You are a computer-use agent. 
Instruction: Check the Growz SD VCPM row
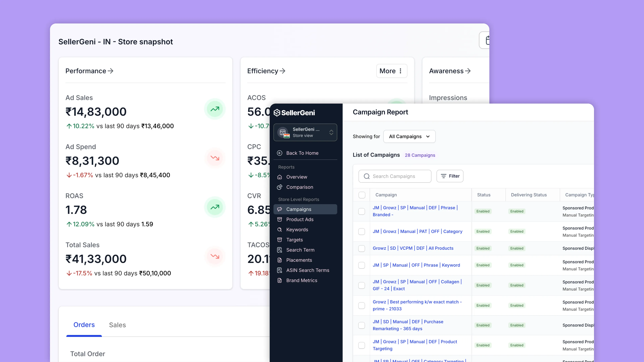coord(362,248)
